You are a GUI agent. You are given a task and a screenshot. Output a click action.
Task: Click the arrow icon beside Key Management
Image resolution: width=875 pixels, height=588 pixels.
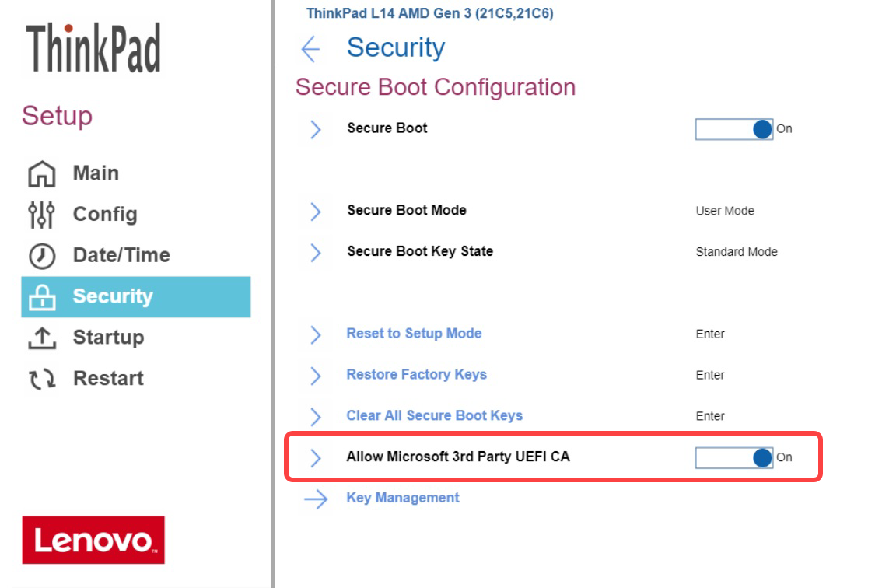[316, 499]
